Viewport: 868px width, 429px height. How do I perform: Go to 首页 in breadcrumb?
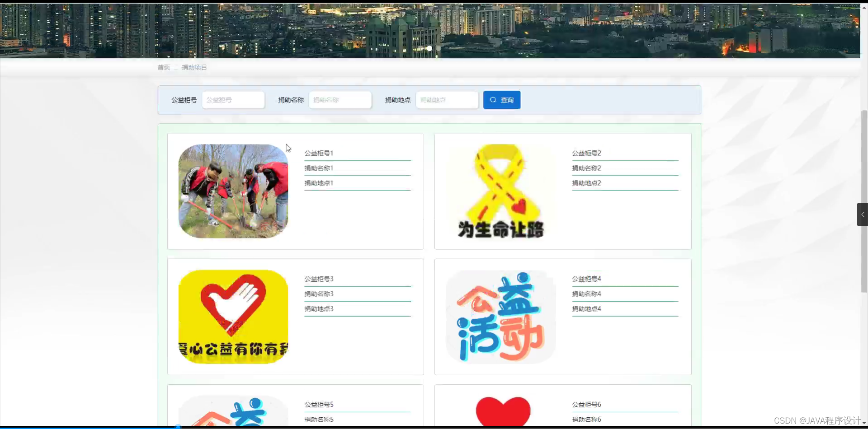(164, 67)
